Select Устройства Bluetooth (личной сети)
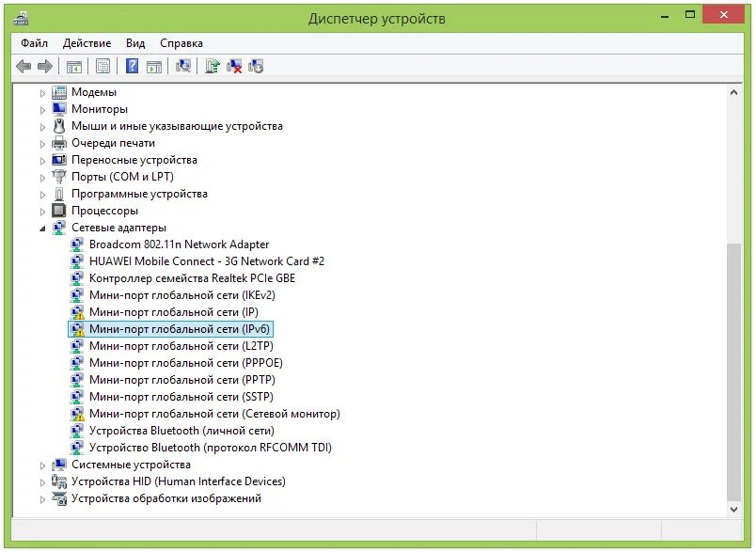This screenshot has width=756, height=552. 181,431
